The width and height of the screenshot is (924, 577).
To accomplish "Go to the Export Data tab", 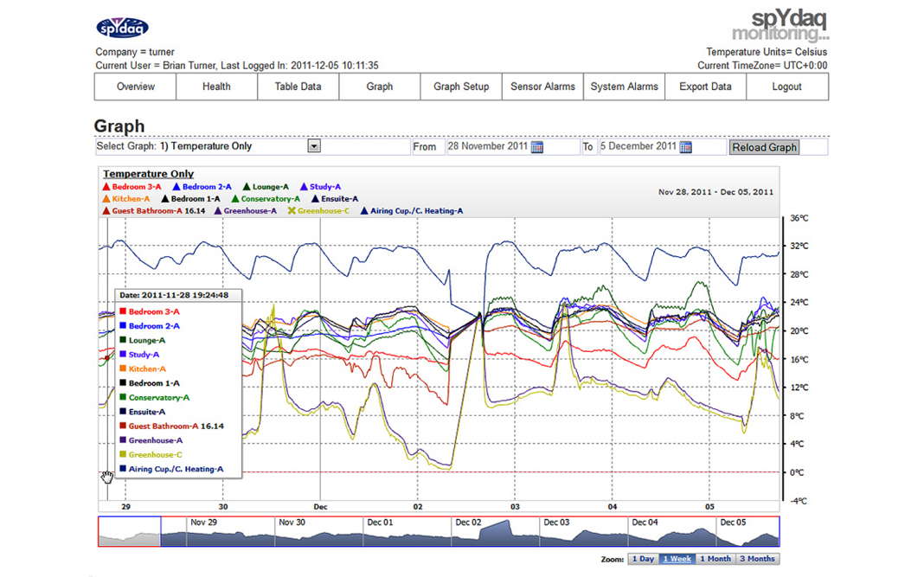I will pyautogui.click(x=705, y=87).
